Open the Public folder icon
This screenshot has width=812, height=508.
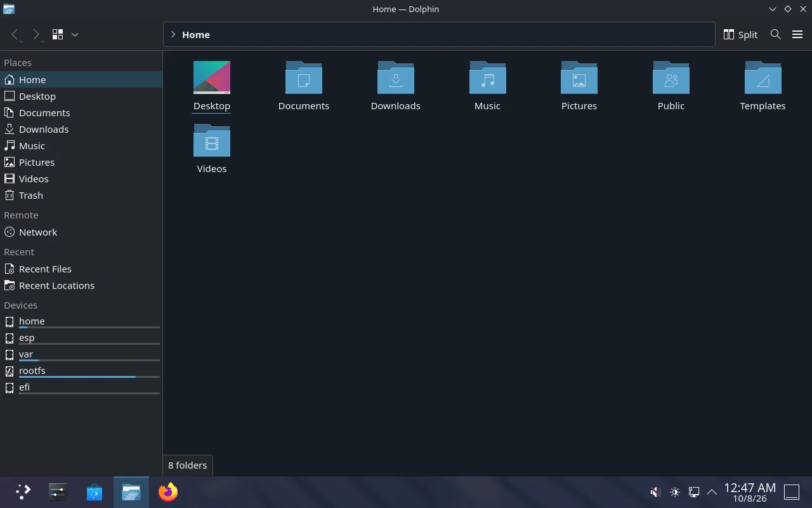[x=671, y=77]
